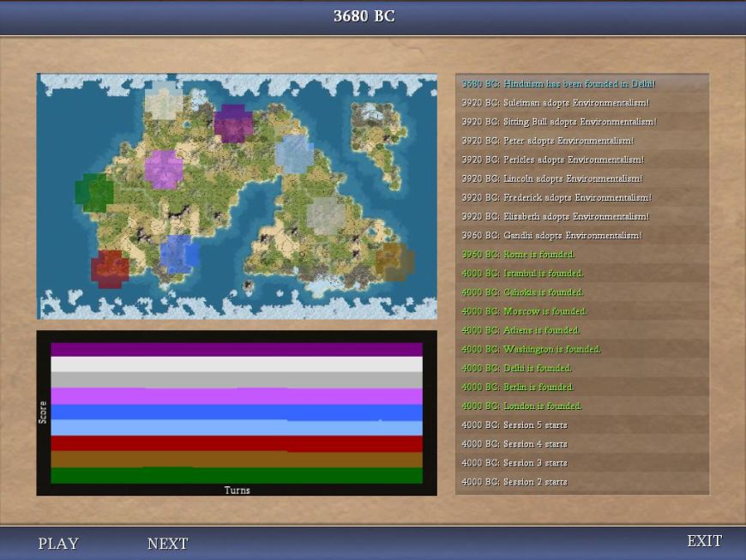Select 'Delhi is founded' log entry
746x560 pixels.
[582, 368]
